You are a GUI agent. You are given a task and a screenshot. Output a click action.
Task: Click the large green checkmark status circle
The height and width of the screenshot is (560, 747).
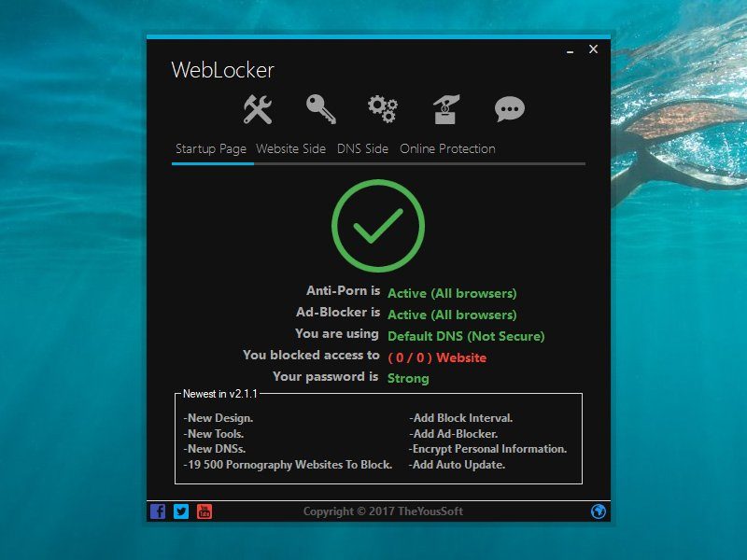[x=378, y=226]
